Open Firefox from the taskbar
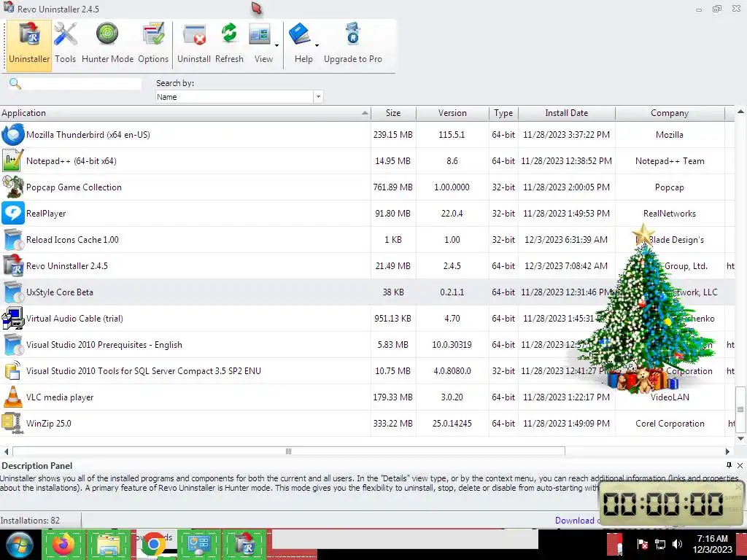This screenshot has height=560, width=747. pyautogui.click(x=63, y=544)
